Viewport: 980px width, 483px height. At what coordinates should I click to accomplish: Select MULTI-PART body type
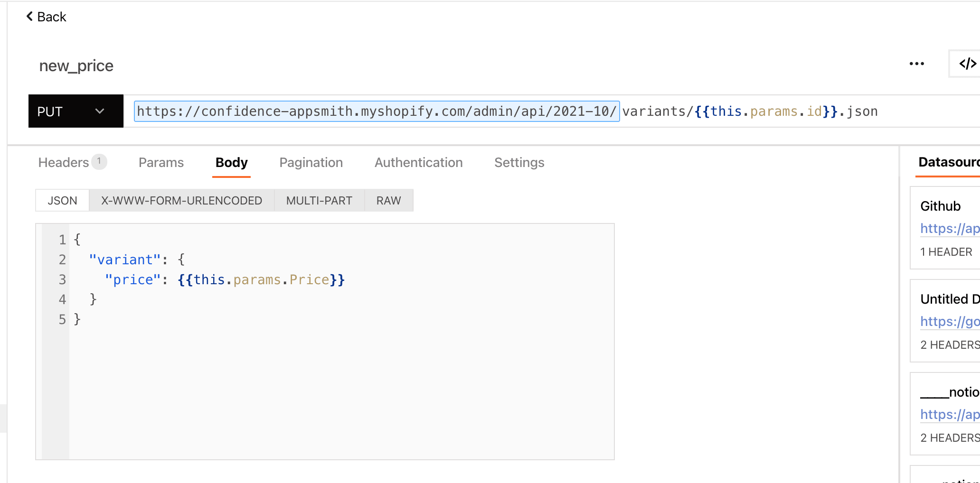319,200
